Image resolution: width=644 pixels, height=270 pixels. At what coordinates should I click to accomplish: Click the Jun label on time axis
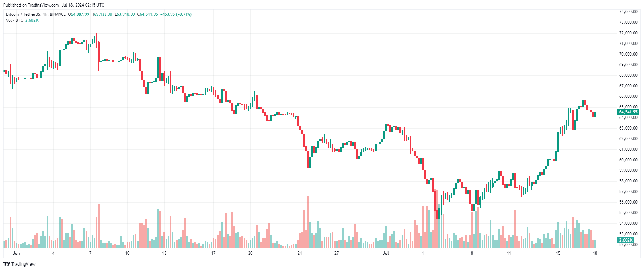(x=16, y=253)
